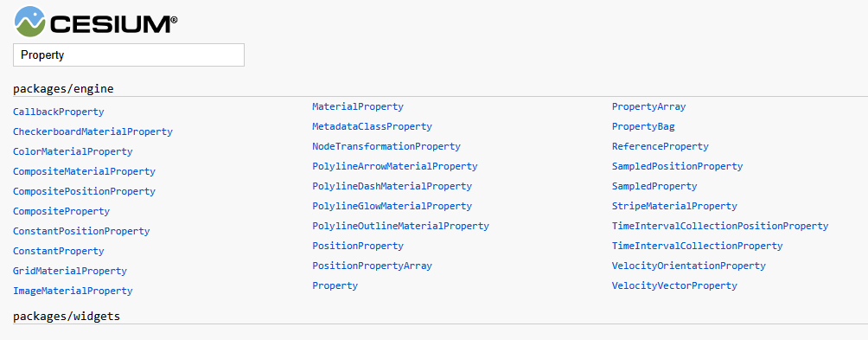Go to ColorMaterialProperty page
868x346 pixels.
point(73,151)
